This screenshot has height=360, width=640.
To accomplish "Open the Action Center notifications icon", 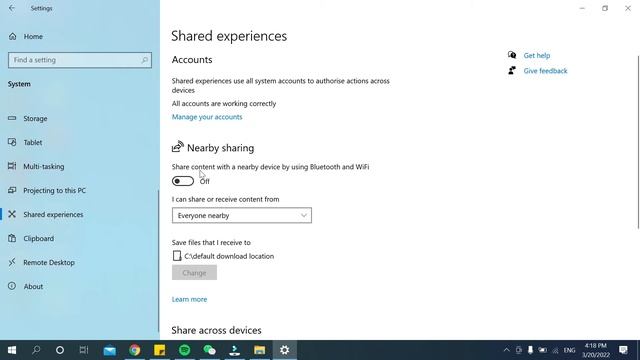I will pyautogui.click(x=623, y=350).
